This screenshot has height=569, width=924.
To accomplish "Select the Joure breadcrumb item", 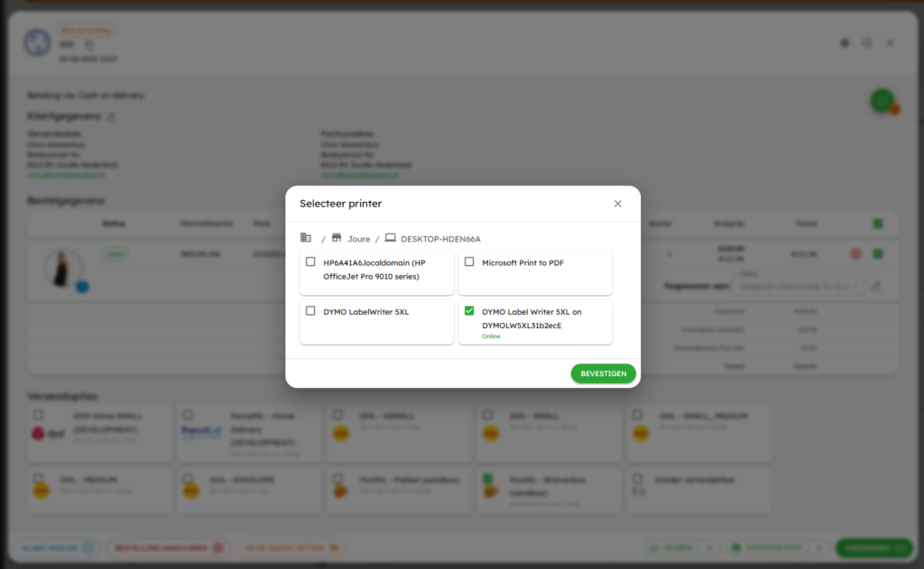I will coord(359,239).
